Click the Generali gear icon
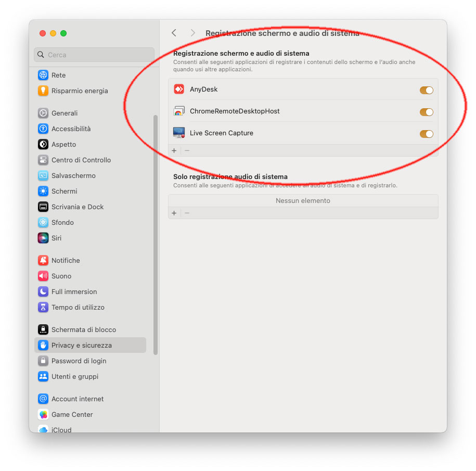The width and height of the screenshot is (476, 471). coord(43,113)
